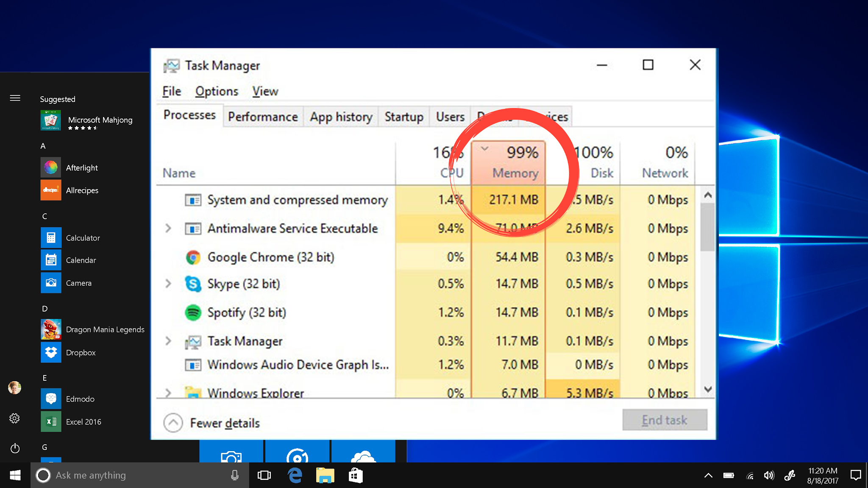The image size is (868, 488).
Task: Switch to the Performance tab
Action: coord(263,117)
